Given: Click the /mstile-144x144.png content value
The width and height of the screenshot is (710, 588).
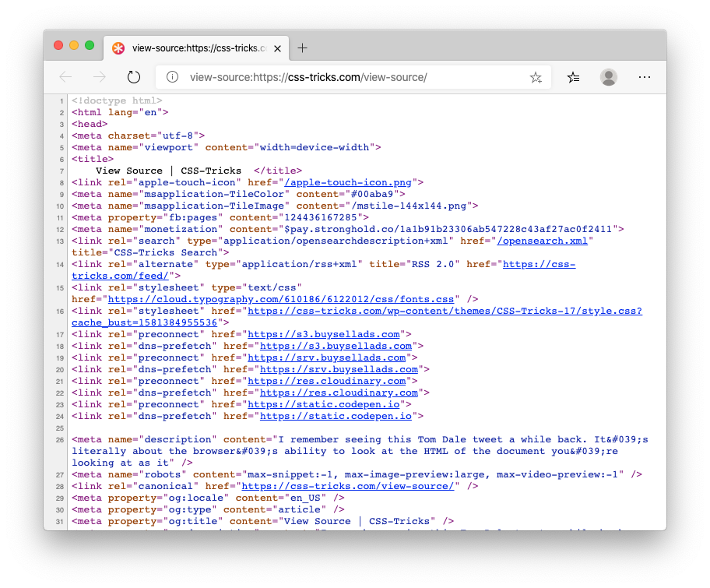Looking at the screenshot, I should coord(409,206).
